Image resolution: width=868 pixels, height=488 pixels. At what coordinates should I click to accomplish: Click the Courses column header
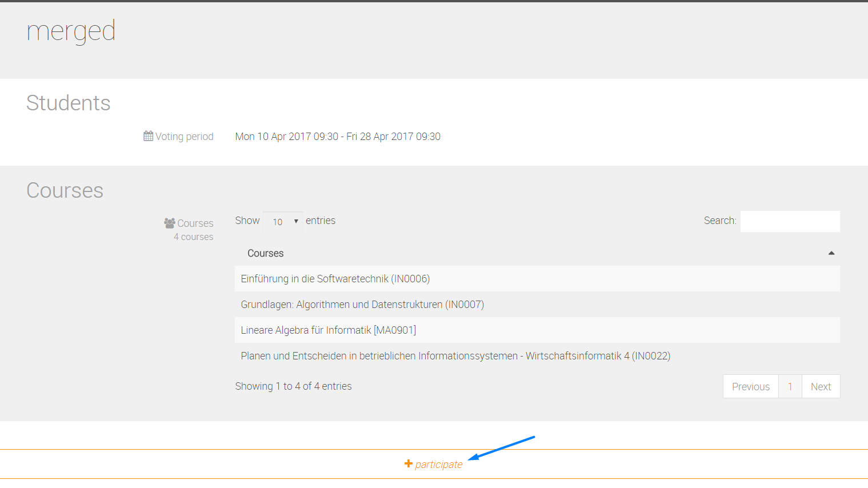(537, 253)
